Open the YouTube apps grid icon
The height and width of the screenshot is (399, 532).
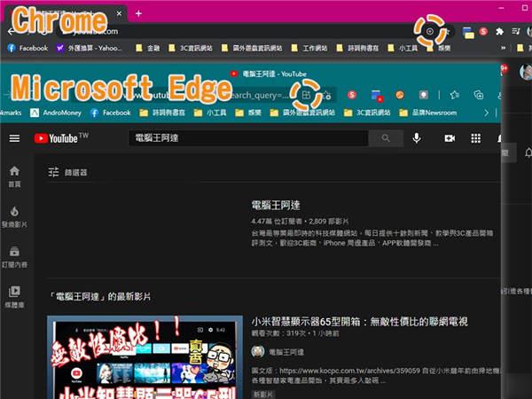[475, 138]
